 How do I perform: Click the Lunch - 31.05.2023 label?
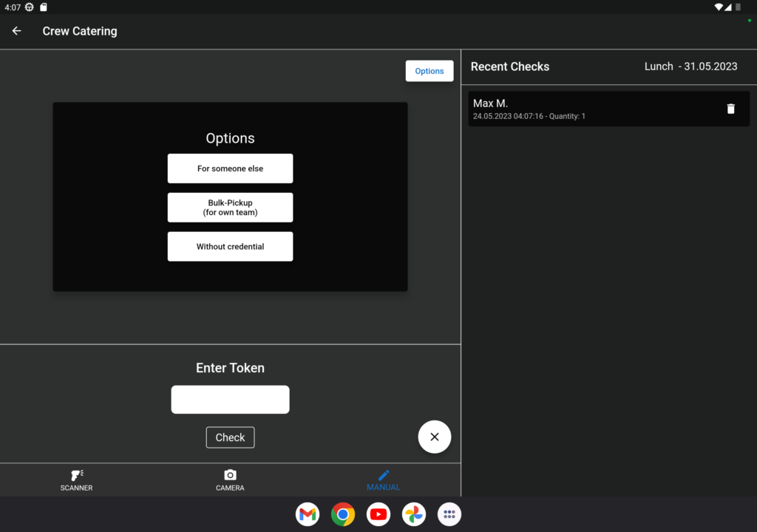point(691,66)
